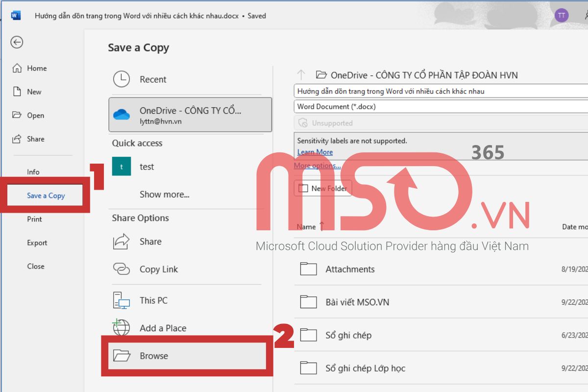Sort by the Name column header
The height and width of the screenshot is (392, 588).
[306, 227]
